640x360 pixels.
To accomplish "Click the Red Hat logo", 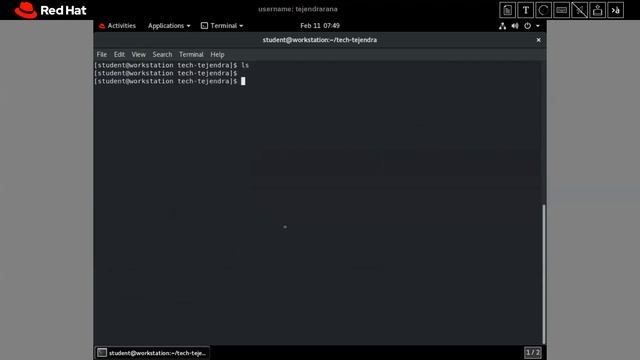I will pos(51,10).
